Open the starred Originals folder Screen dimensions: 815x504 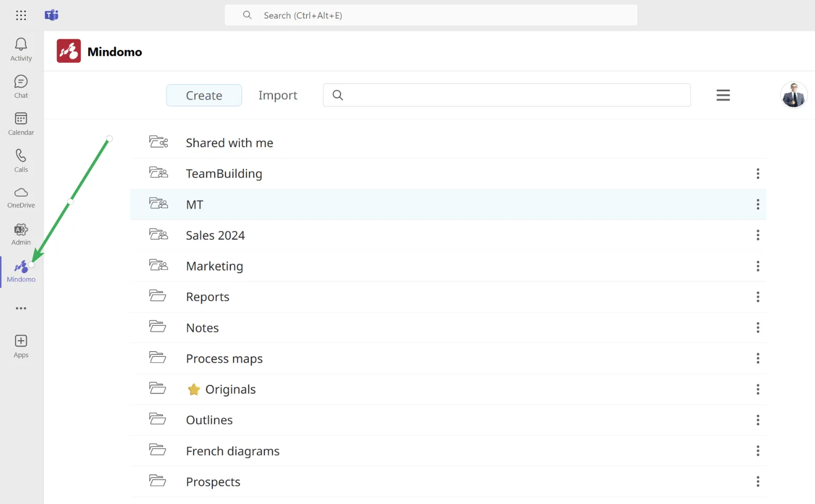pos(448,389)
